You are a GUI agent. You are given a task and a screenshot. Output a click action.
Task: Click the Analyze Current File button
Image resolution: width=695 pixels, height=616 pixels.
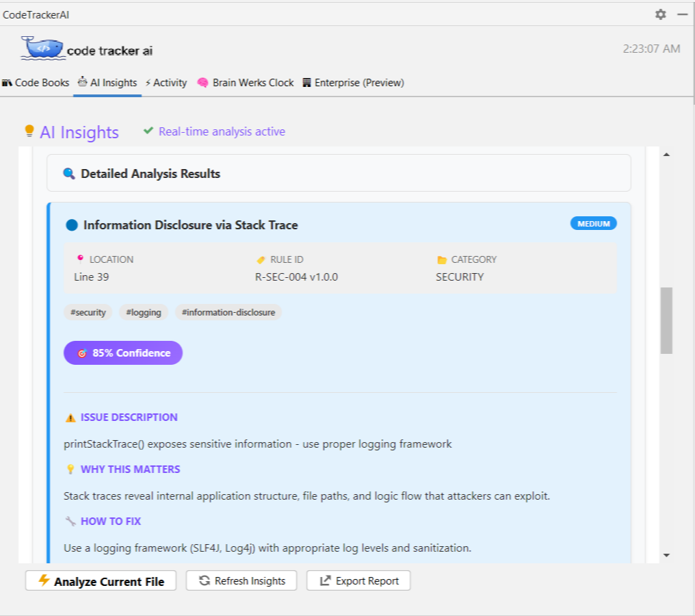pyautogui.click(x=101, y=581)
